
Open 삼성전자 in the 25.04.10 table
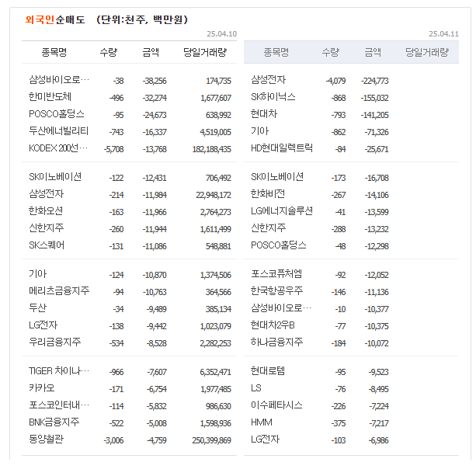point(46,193)
